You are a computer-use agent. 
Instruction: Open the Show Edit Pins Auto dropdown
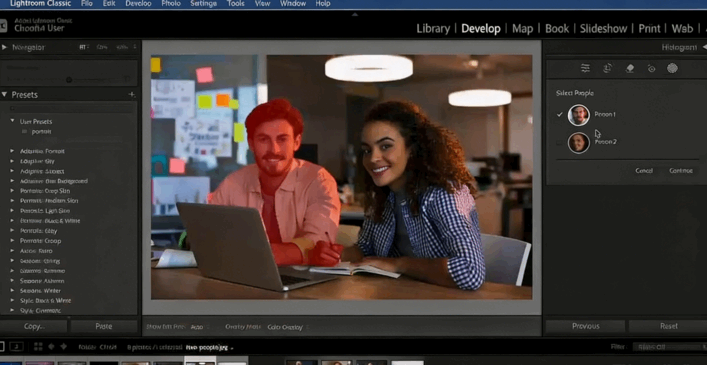point(199,327)
